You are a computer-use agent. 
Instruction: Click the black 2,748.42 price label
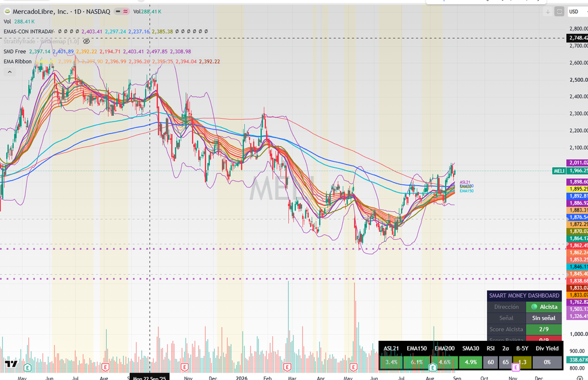coord(577,38)
